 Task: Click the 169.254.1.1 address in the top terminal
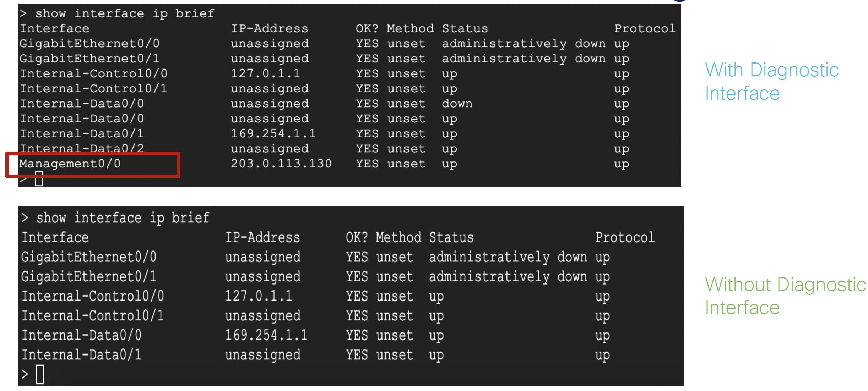[273, 133]
